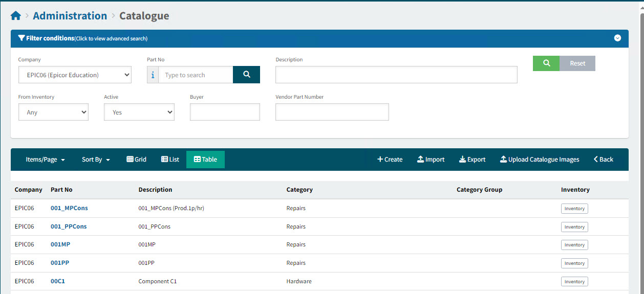Expand the Items/Page menu

(45, 160)
